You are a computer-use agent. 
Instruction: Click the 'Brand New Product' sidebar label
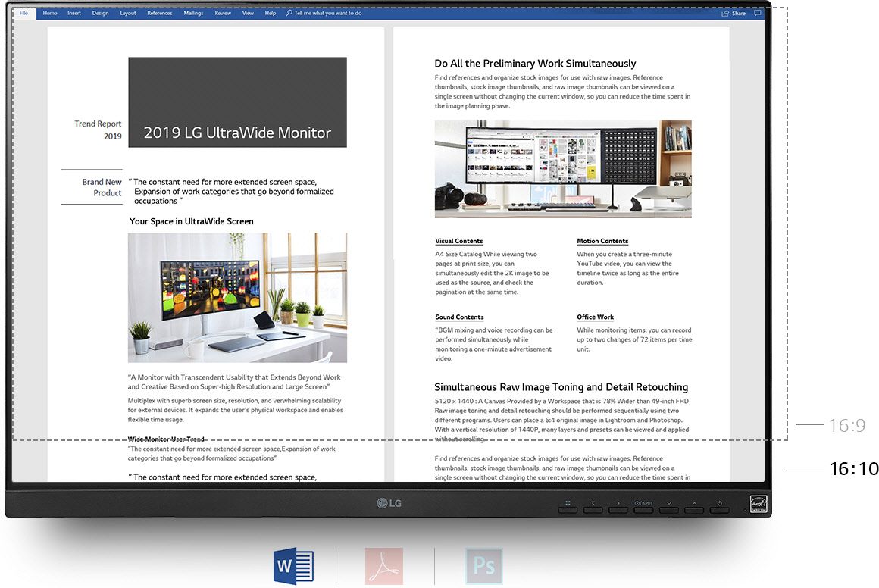point(102,187)
